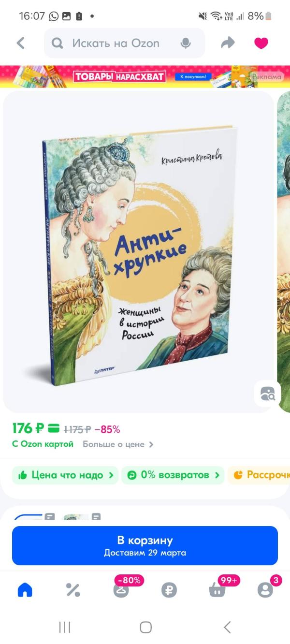Open the Товары нарасхват ad banner
This screenshot has width=290, height=644.
145,76
